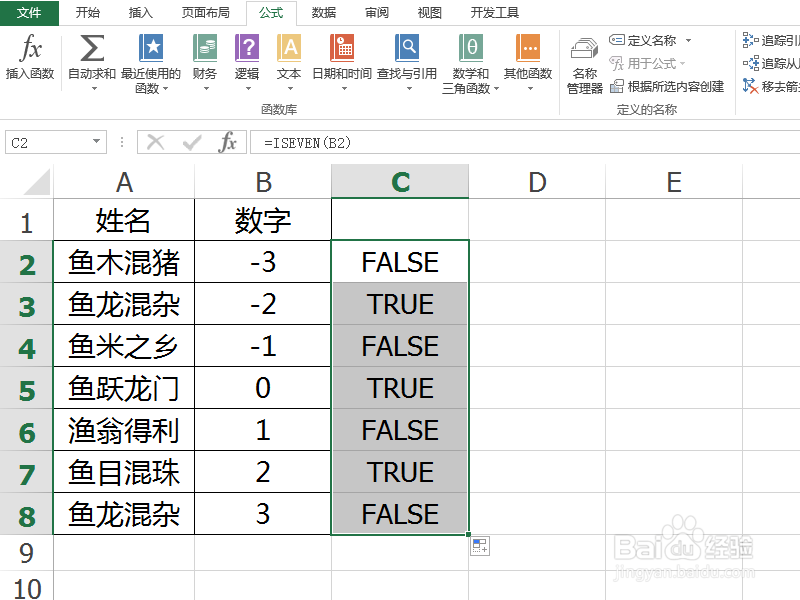Open the Logical (逻辑) functions icon
The width and height of the screenshot is (800, 600).
[247, 48]
